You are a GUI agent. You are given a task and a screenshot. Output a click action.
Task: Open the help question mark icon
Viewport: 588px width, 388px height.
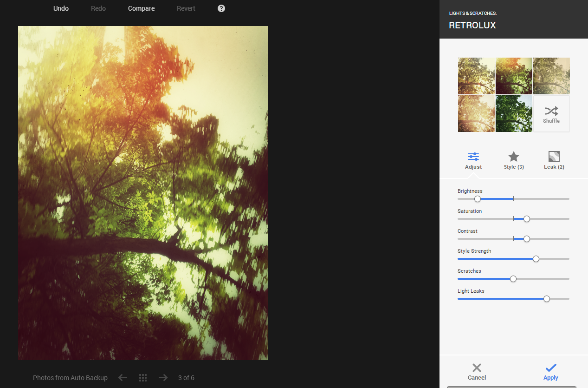pos(221,8)
